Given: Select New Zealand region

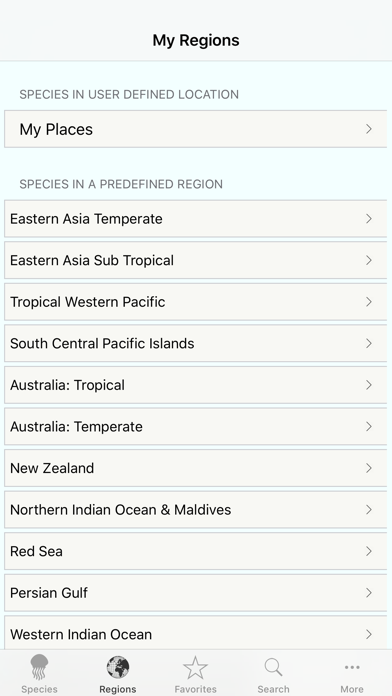Looking at the screenshot, I should coord(196,468).
